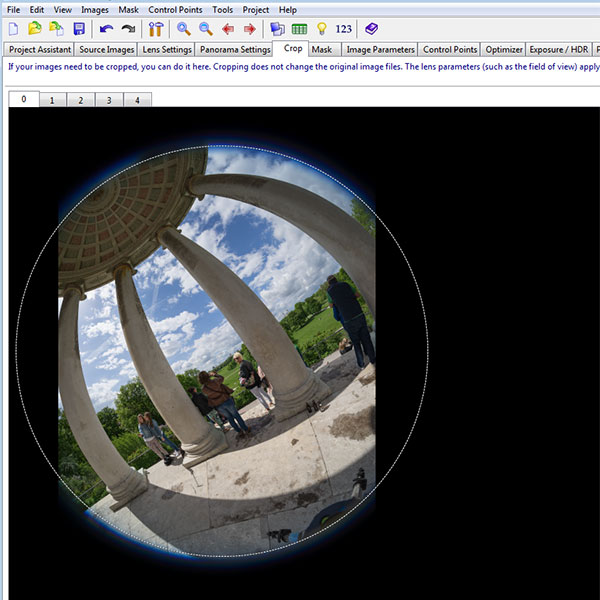The height and width of the screenshot is (600, 600).
Task: Open the Exposure / HDR tab
Action: click(x=559, y=49)
